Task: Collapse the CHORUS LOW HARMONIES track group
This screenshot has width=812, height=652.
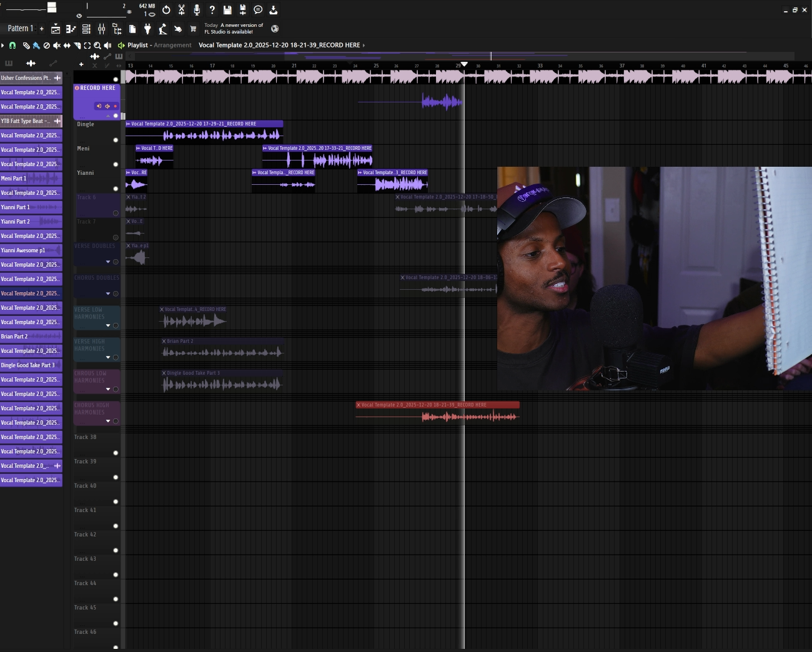Action: [108, 389]
